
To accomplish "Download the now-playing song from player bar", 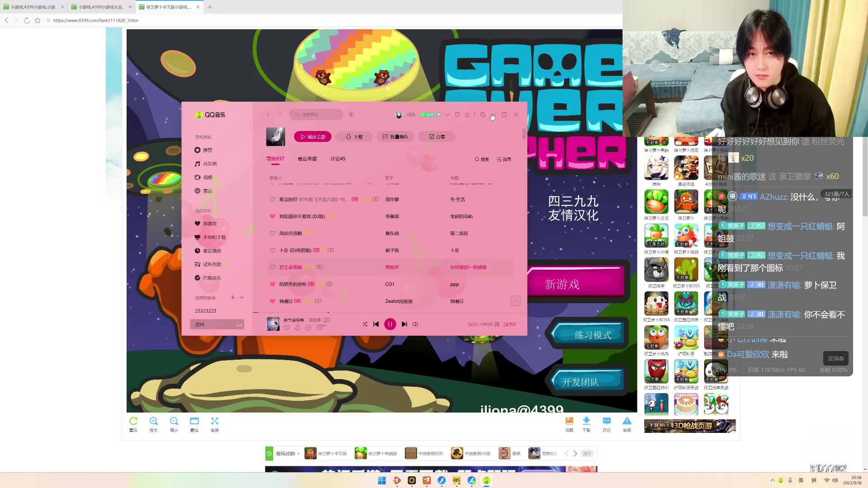I will 297,328.
